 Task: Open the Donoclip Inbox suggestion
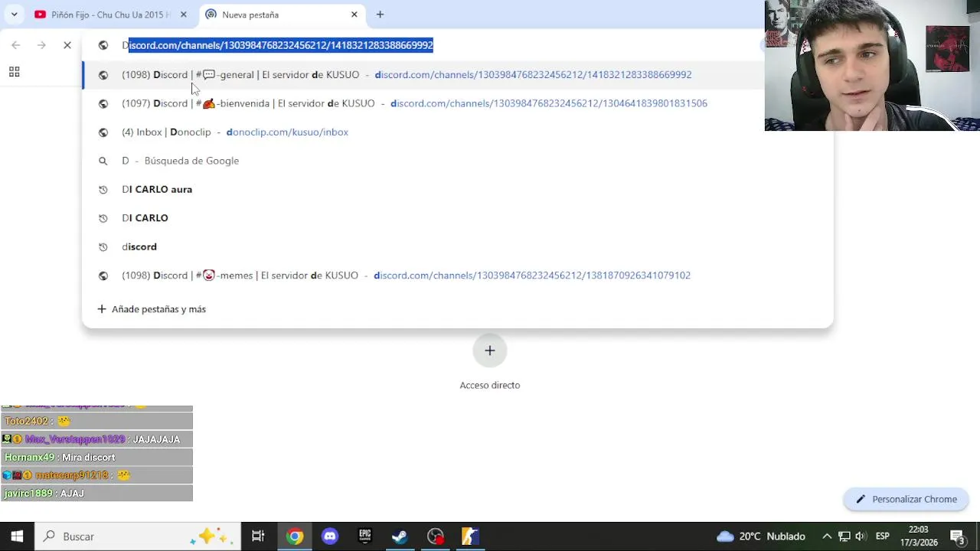click(x=457, y=132)
